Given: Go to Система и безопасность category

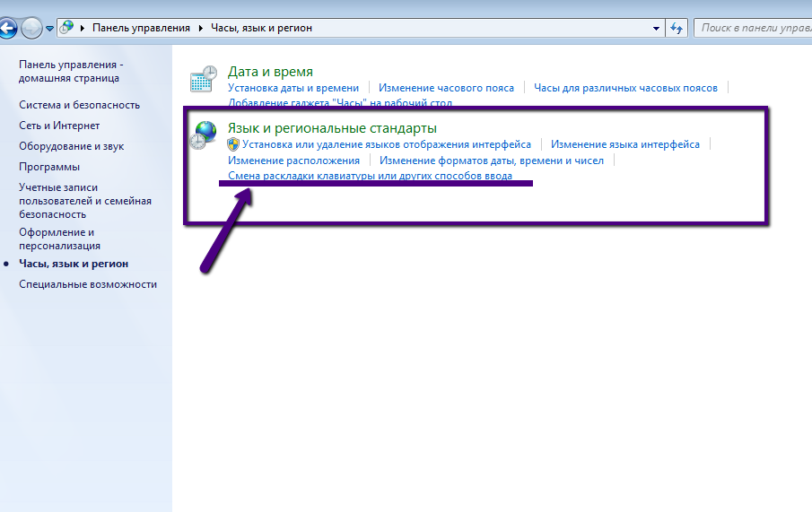Looking at the screenshot, I should (x=79, y=105).
